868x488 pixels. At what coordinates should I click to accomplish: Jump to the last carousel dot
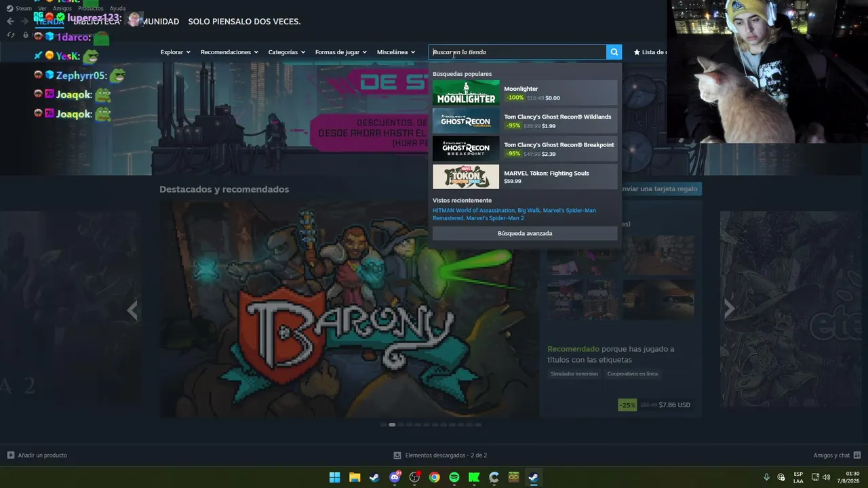pos(478,425)
